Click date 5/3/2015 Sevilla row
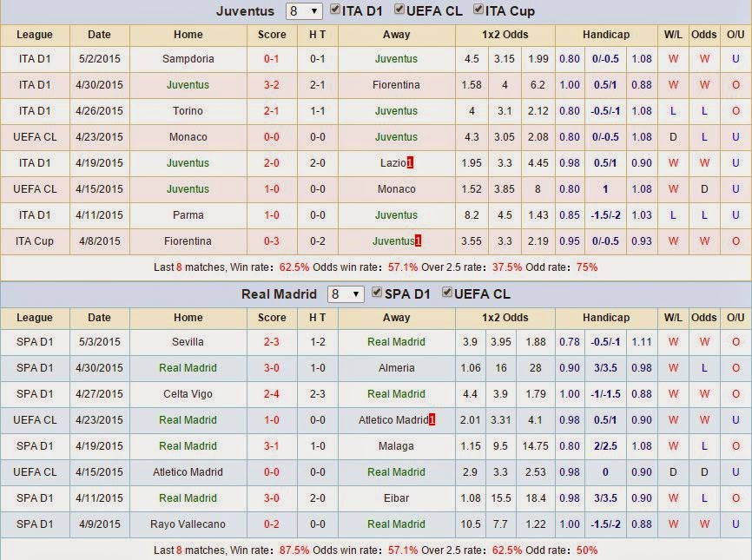The width and height of the screenshot is (752, 560). [x=99, y=342]
